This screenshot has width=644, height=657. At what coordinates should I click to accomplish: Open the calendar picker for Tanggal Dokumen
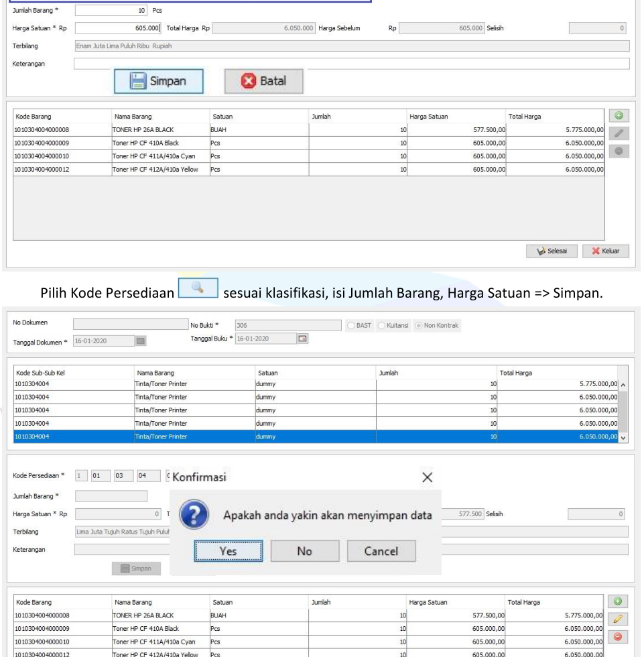coord(140,341)
